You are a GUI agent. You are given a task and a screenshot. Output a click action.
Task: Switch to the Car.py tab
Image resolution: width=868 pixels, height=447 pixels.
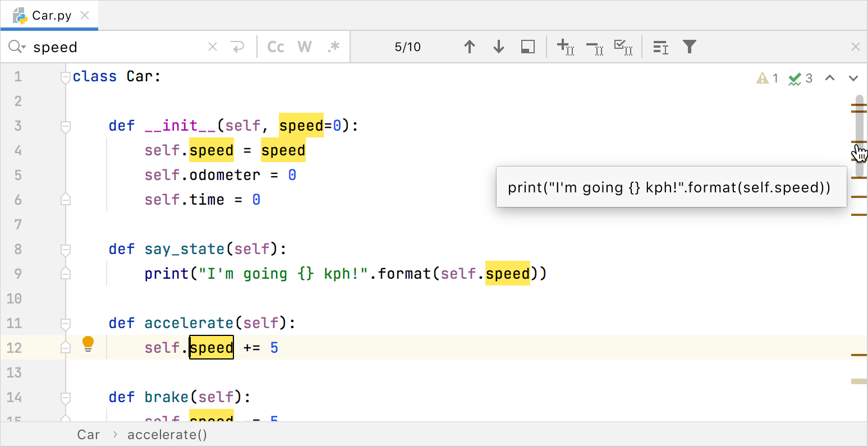click(x=51, y=15)
